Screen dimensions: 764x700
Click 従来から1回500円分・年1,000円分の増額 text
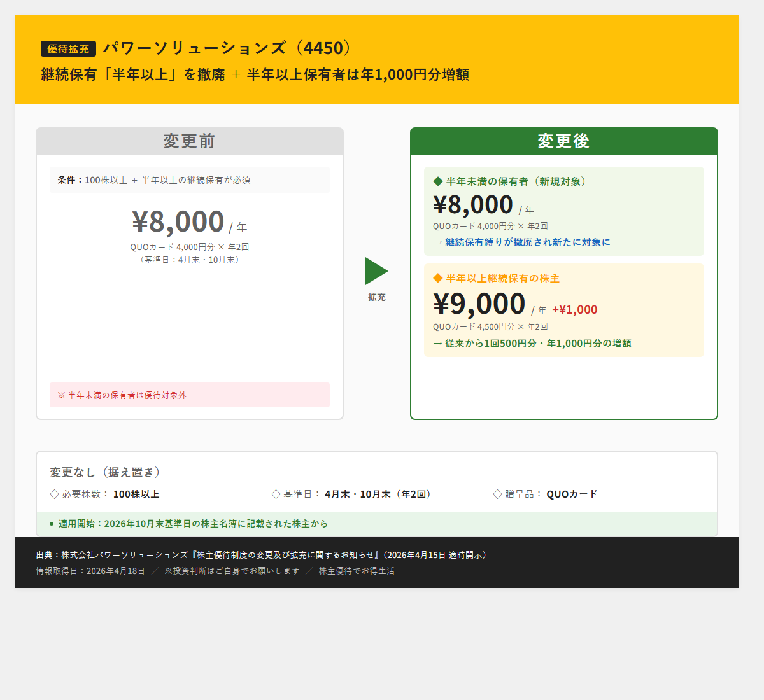(x=538, y=344)
